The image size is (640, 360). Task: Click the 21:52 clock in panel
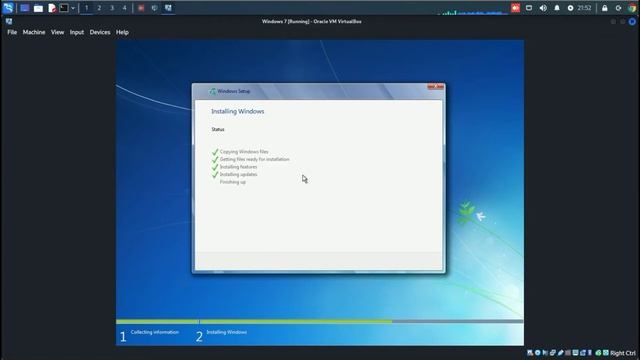584,8
